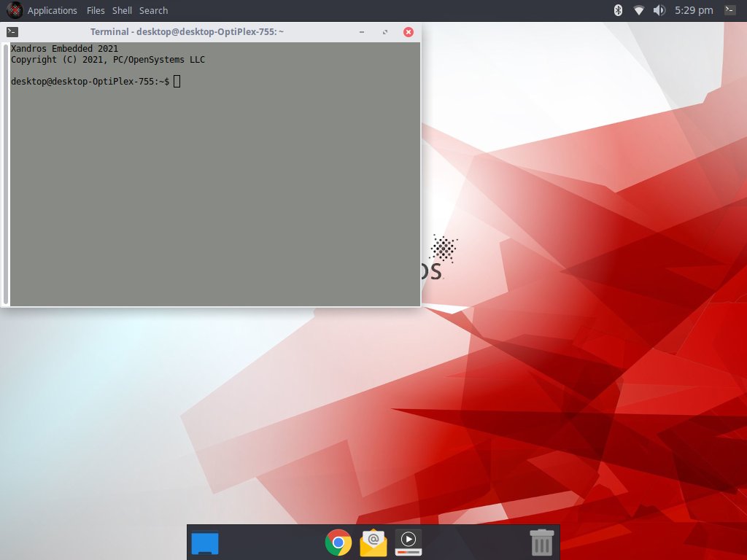Open the blue desktop icon in dock
This screenshot has width=747, height=560.
205,542
